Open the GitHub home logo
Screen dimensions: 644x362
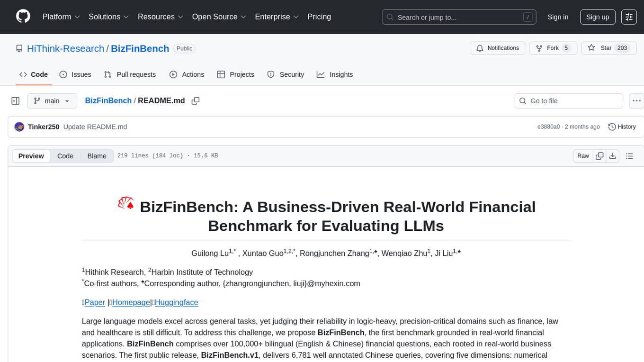point(23,17)
